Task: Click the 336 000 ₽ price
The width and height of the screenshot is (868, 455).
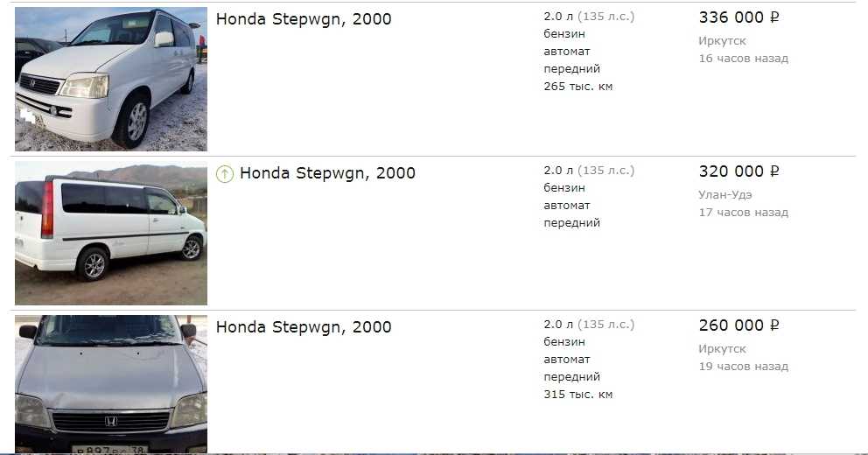Action: tap(738, 17)
